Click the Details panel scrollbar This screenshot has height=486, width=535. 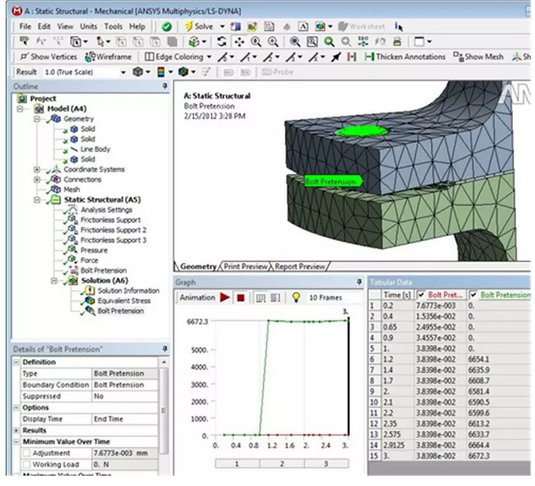point(164,411)
